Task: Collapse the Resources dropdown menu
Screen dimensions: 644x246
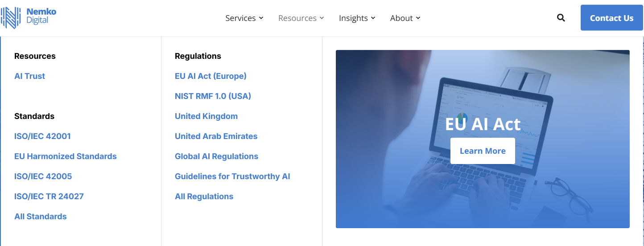Action: pyautogui.click(x=301, y=18)
